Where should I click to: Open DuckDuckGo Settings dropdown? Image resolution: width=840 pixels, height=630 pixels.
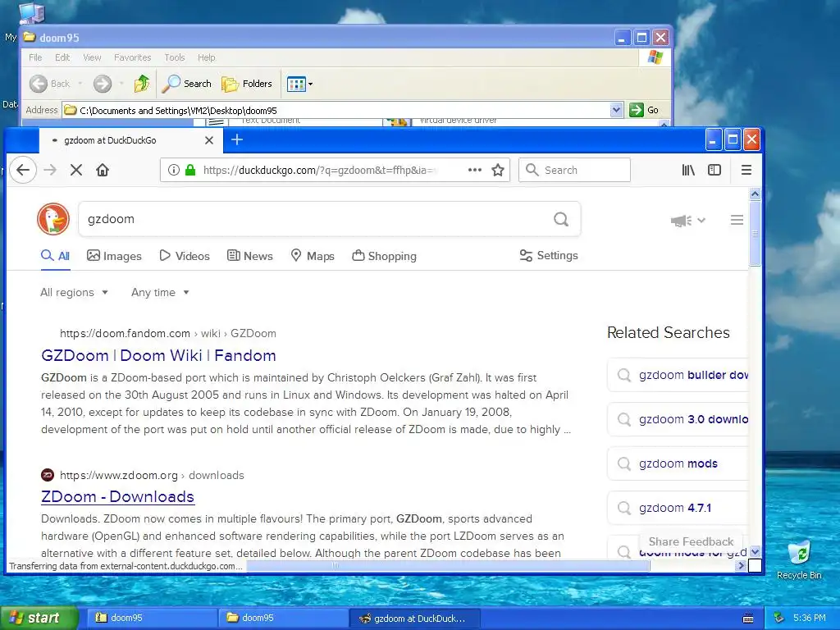coord(549,256)
